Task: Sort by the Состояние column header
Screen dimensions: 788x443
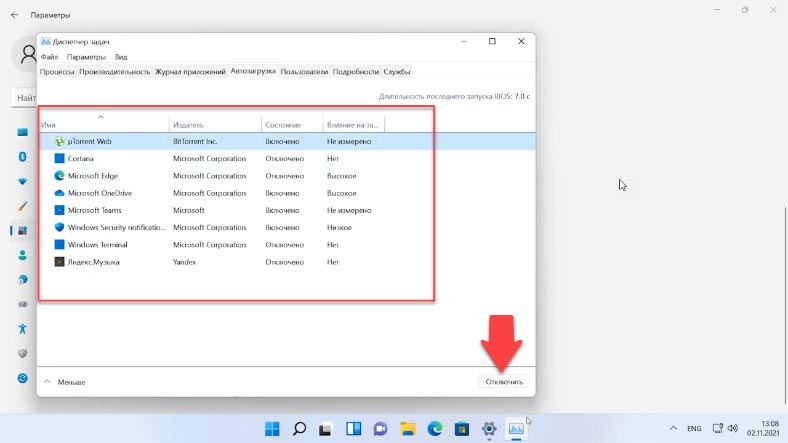Action: (x=292, y=125)
